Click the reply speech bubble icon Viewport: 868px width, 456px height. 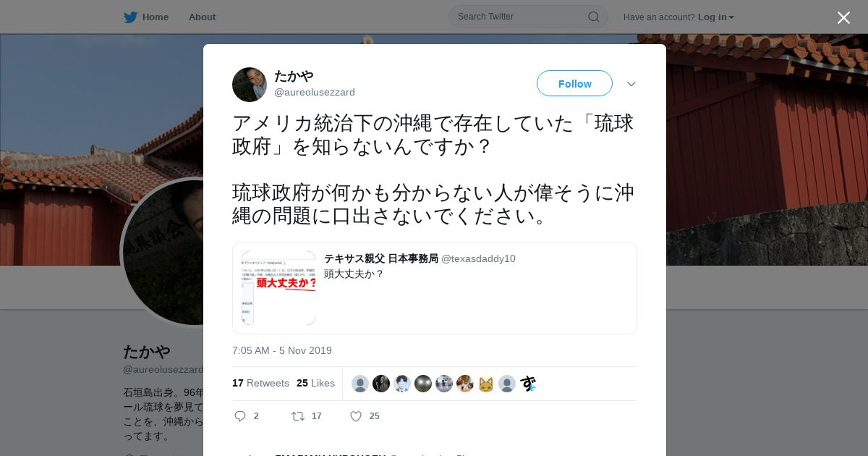pyautogui.click(x=241, y=416)
